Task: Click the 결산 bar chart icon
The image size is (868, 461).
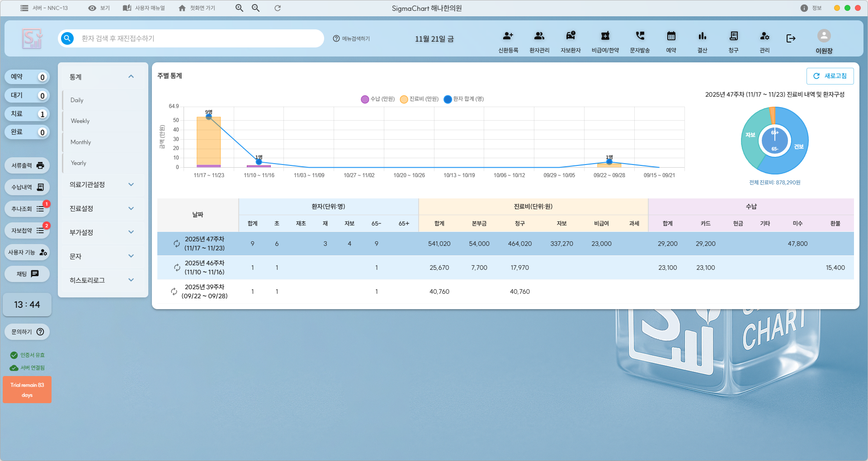Action: pyautogui.click(x=702, y=37)
